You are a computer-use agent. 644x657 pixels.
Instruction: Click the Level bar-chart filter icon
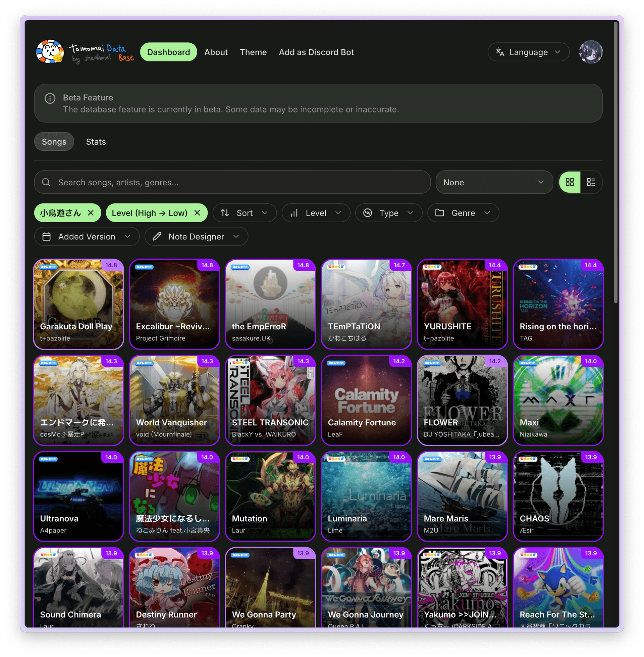pos(294,213)
